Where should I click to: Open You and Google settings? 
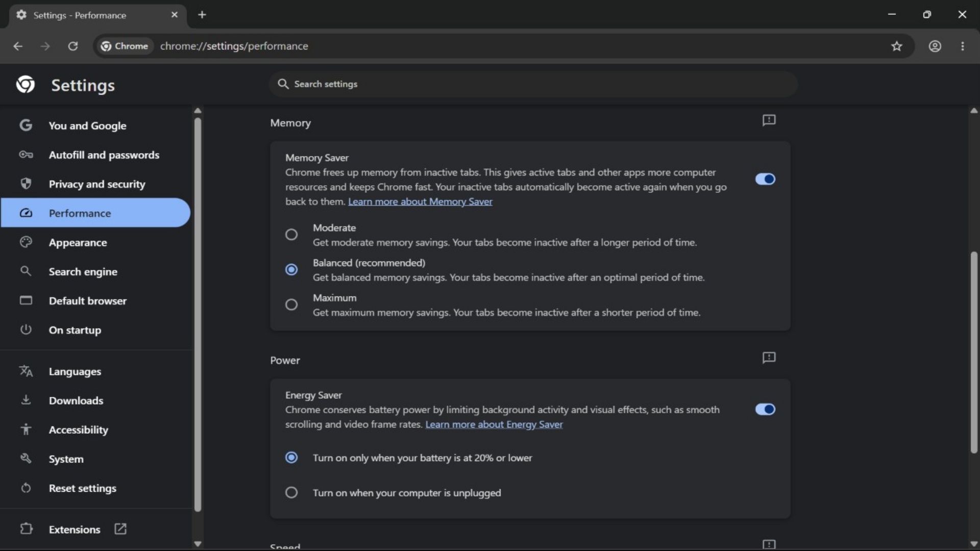coord(95,126)
